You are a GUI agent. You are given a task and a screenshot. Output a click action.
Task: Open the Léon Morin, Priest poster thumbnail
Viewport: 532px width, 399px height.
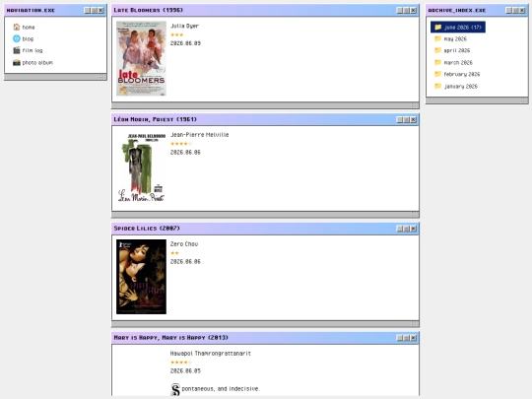click(x=141, y=167)
